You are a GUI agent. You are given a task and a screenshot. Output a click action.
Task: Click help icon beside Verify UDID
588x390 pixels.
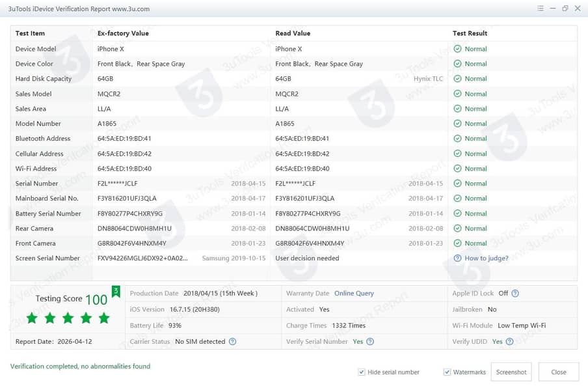(509, 342)
